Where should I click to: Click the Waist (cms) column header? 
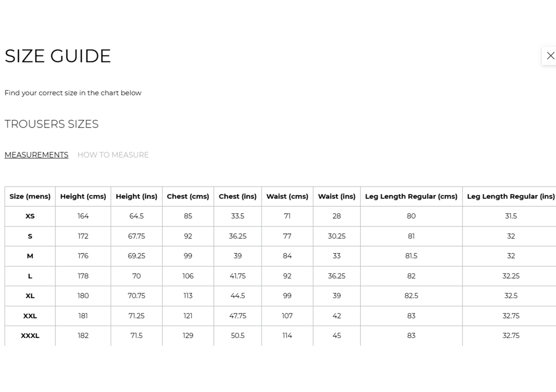point(287,196)
